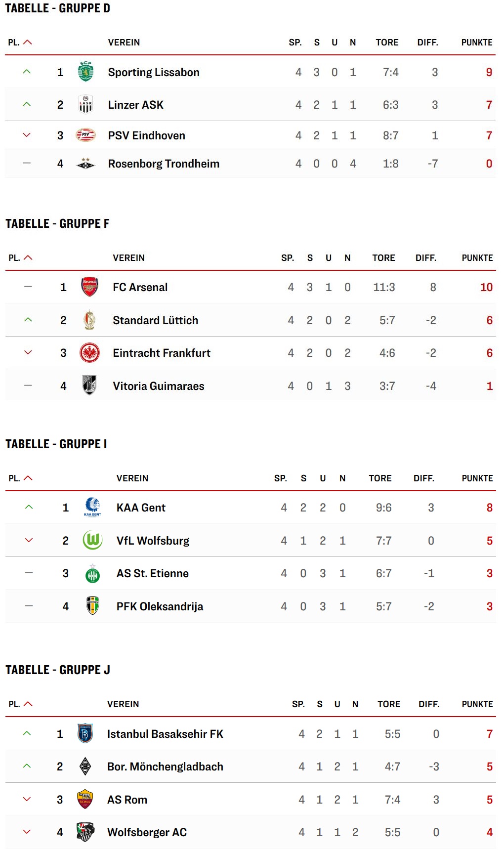This screenshot has height=852, width=504.
Task: Click the PSV Eindhoven club logo
Action: 85,135
